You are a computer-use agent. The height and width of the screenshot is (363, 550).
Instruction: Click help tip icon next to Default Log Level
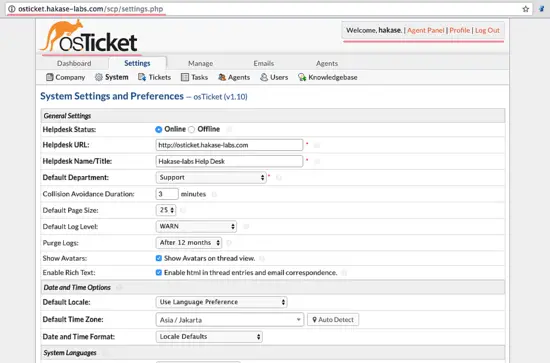246,227
